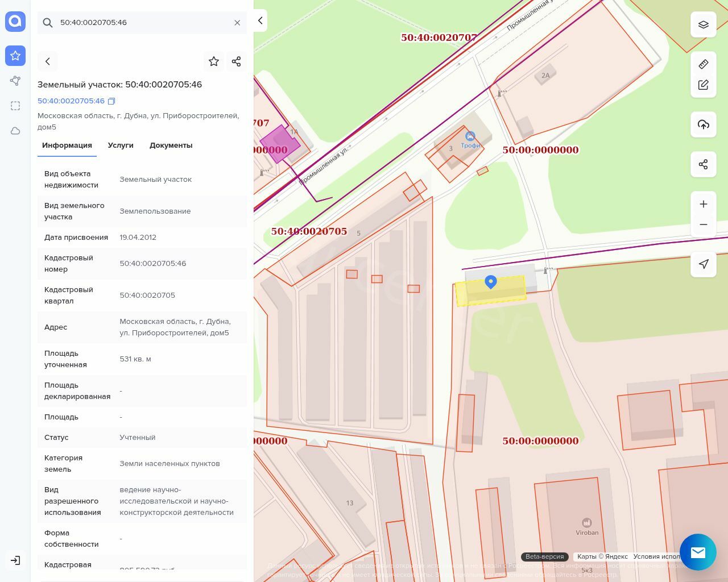The image size is (728, 582).
Task: Open the login/exit icon in the sidebar
Action: [15, 560]
